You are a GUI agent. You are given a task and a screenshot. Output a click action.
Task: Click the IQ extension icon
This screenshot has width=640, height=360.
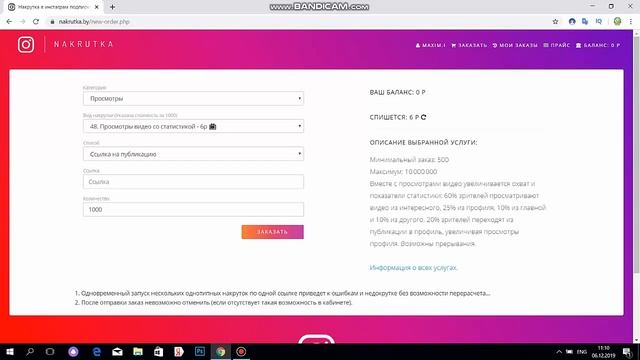[599, 22]
